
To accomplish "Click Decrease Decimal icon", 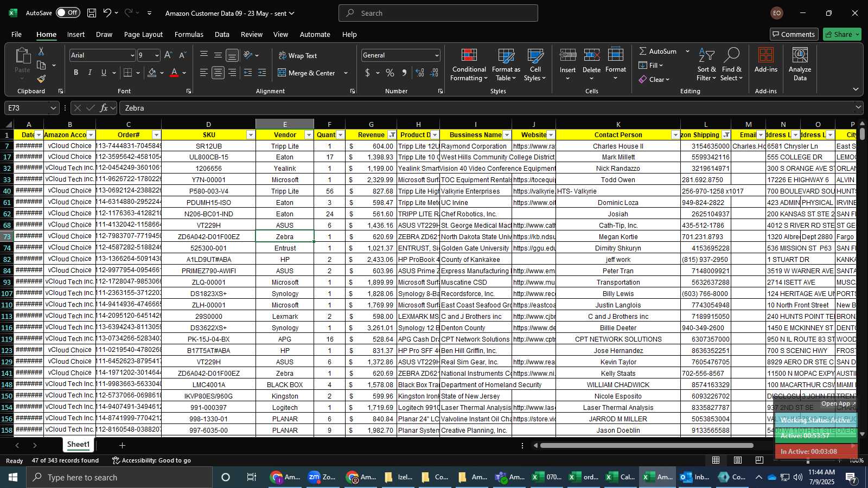I will pos(434,73).
